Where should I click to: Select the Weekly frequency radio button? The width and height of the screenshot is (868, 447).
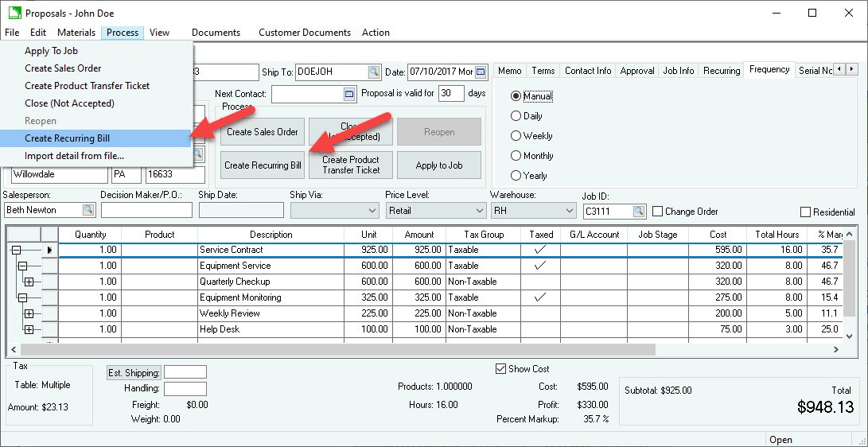[516, 136]
